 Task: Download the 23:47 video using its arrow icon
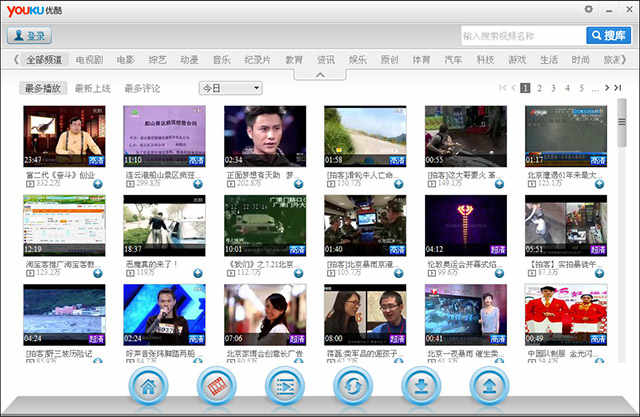98,184
